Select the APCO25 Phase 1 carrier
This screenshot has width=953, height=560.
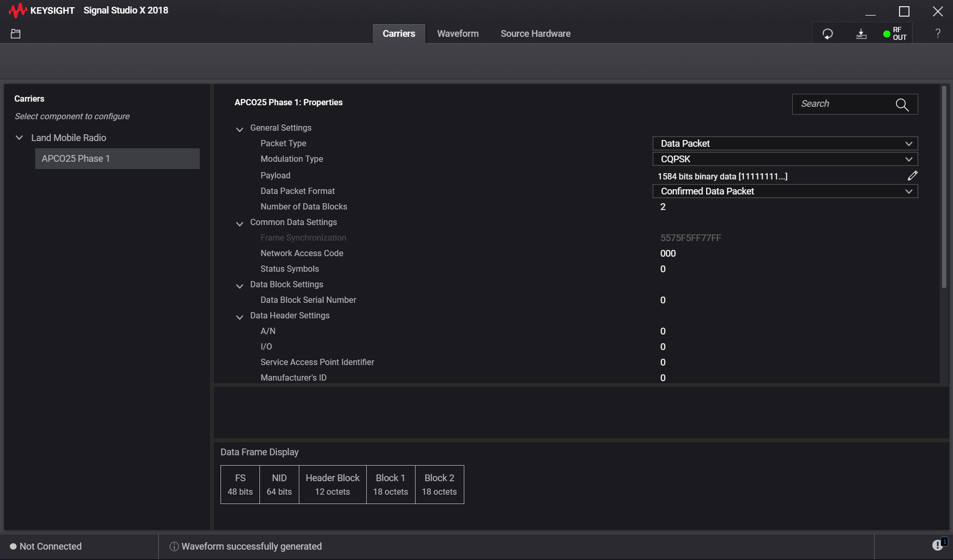point(117,159)
